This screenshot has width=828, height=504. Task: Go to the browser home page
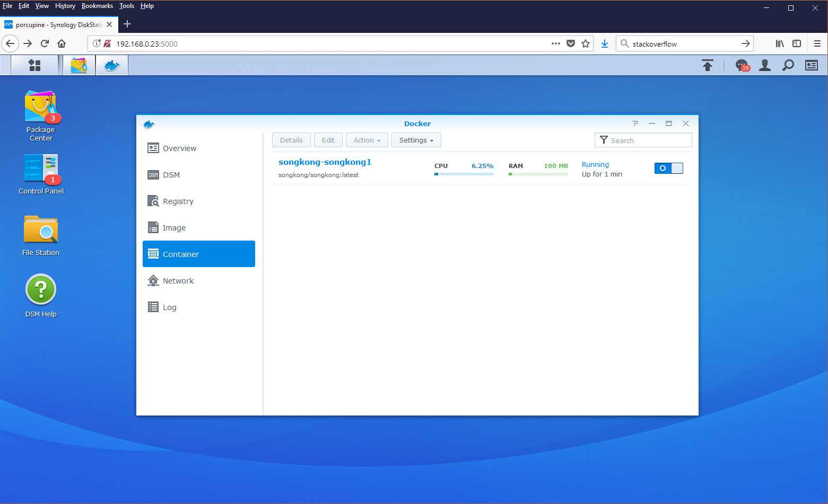62,43
